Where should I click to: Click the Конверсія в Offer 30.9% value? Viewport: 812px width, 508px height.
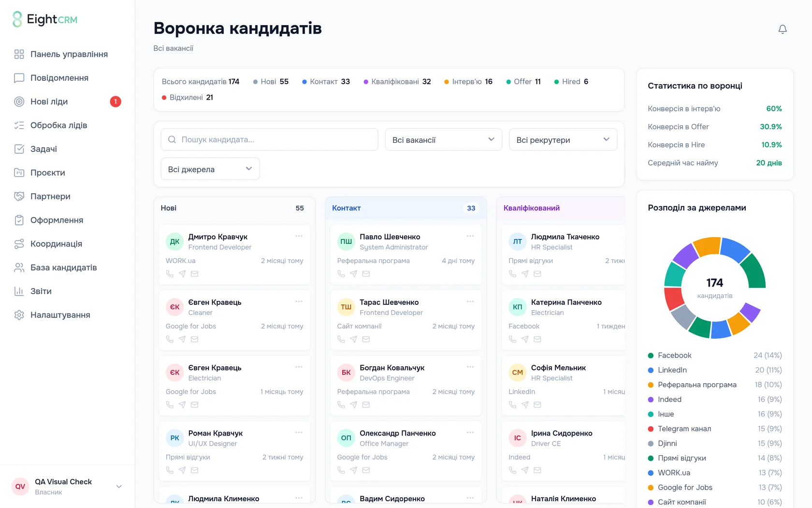(771, 127)
